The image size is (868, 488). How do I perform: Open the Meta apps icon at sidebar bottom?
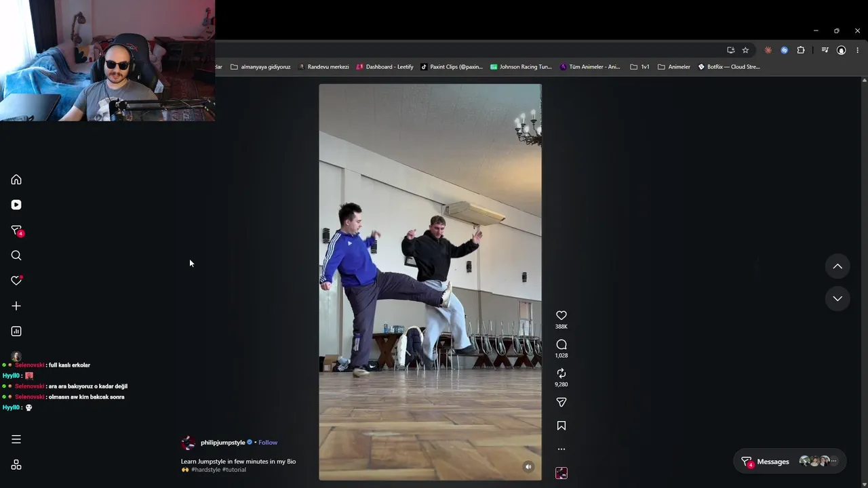[x=16, y=465]
